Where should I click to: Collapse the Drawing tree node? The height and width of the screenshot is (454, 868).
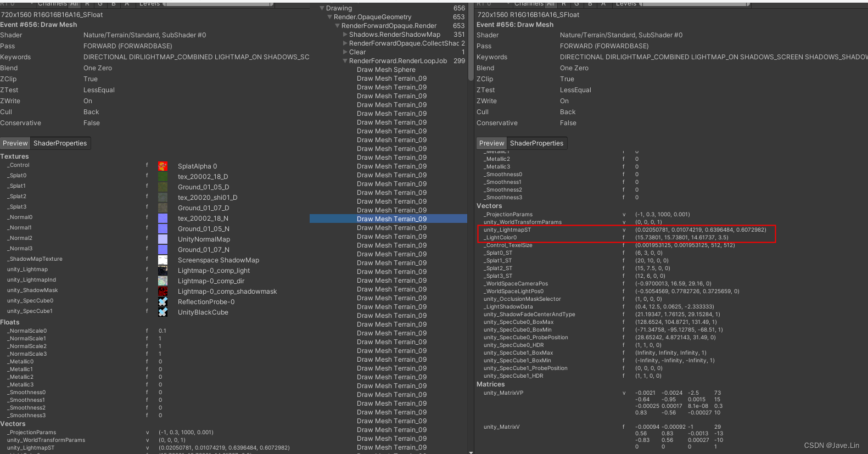click(322, 8)
